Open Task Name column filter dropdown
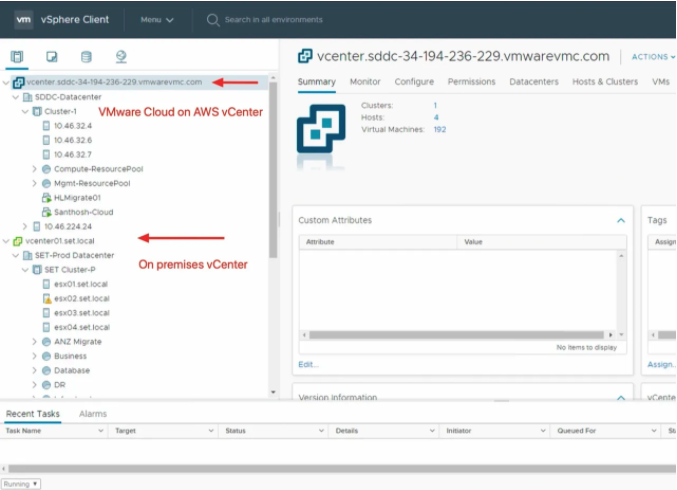677x490 pixels. [x=100, y=431]
